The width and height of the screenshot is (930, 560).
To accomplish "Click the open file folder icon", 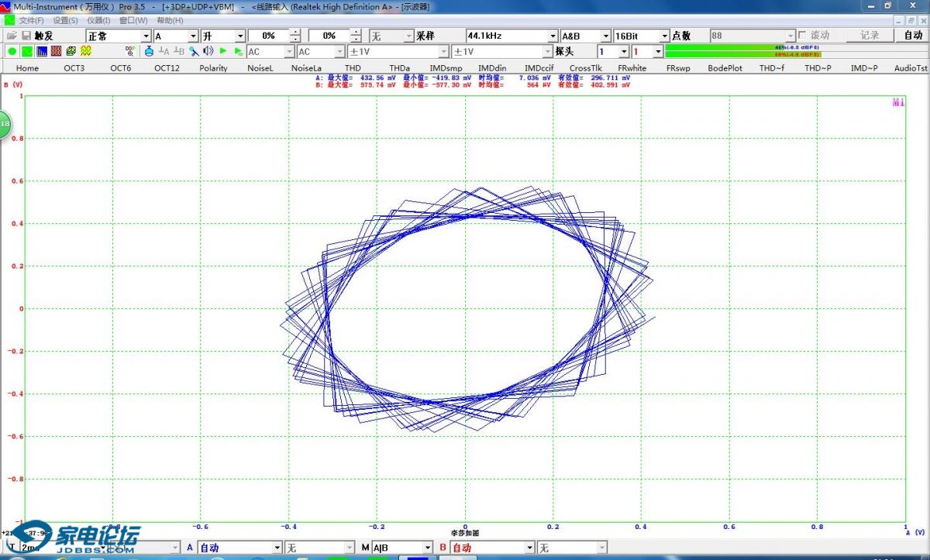I will [x=11, y=36].
